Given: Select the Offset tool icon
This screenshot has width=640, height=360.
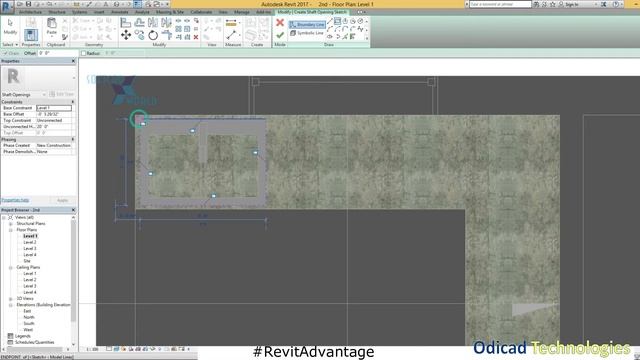Looking at the screenshot, I should click(x=139, y=22).
